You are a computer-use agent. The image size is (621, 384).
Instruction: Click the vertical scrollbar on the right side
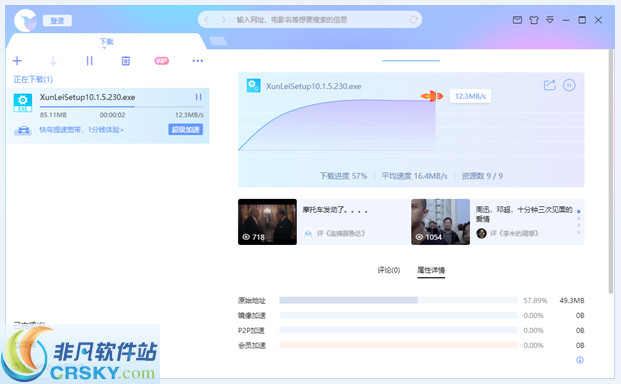click(611, 171)
